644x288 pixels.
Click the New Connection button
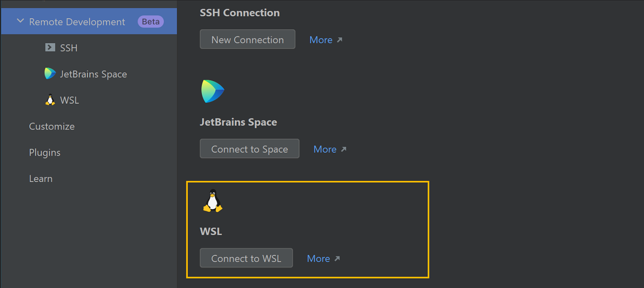tap(248, 39)
